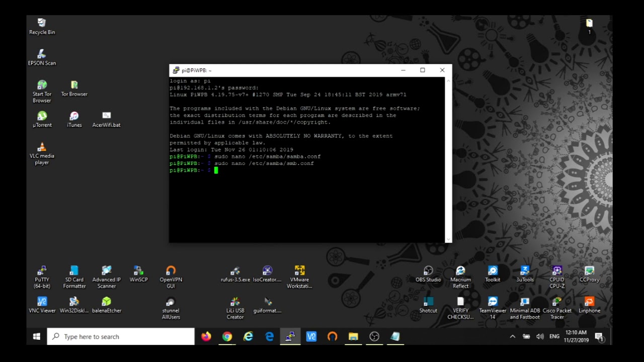This screenshot has width=644, height=362.
Task: Open the EPSON Scan desktop icon
Action: 42,57
